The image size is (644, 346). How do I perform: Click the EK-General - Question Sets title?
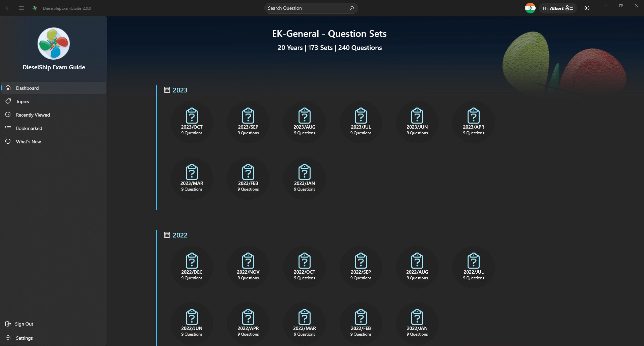329,33
